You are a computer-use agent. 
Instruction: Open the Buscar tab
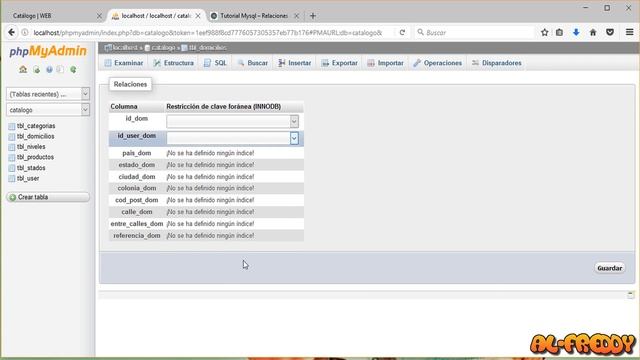tap(253, 63)
